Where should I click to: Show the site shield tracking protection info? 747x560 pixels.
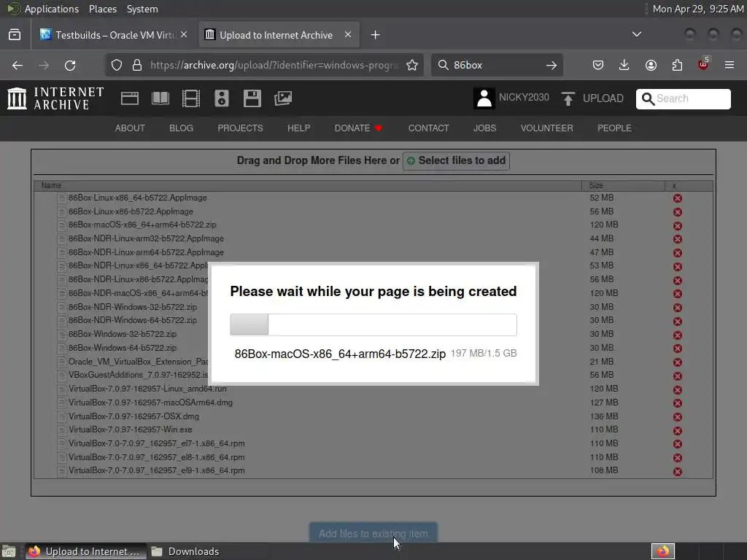click(x=117, y=65)
